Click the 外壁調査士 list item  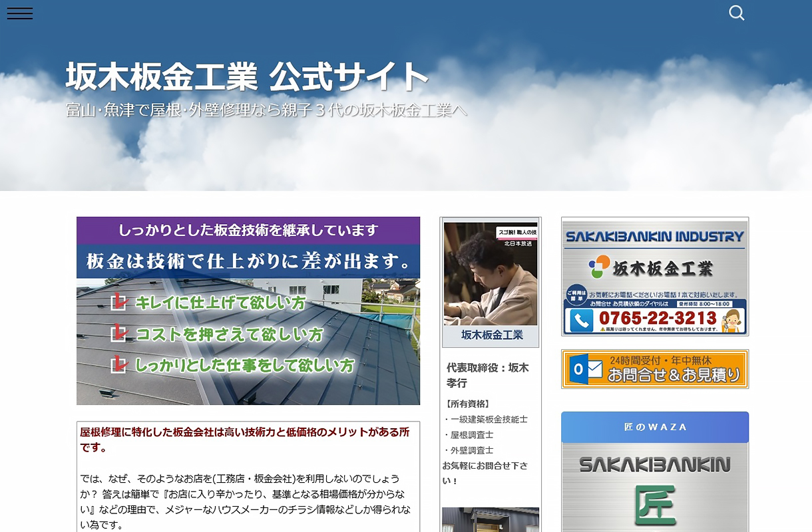(x=469, y=450)
